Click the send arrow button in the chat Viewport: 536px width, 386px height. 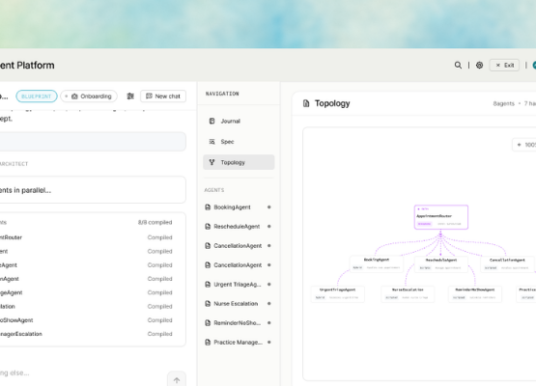coord(176,380)
